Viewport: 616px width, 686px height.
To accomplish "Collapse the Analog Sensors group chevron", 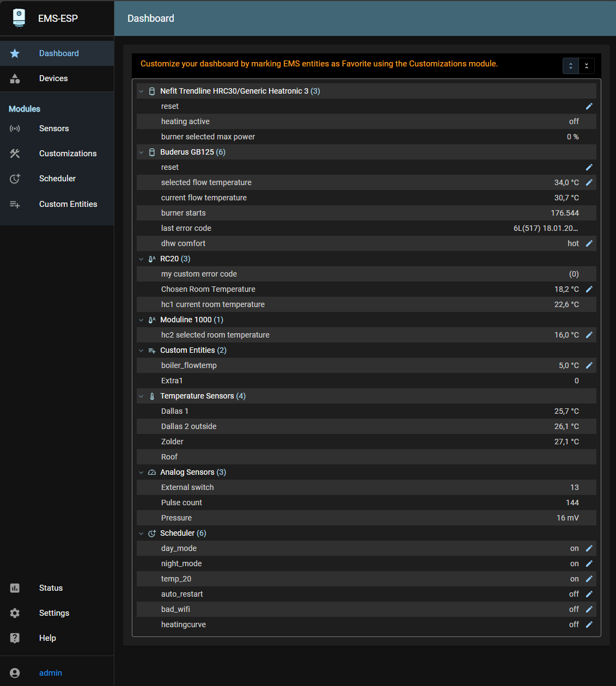I will click(x=141, y=473).
